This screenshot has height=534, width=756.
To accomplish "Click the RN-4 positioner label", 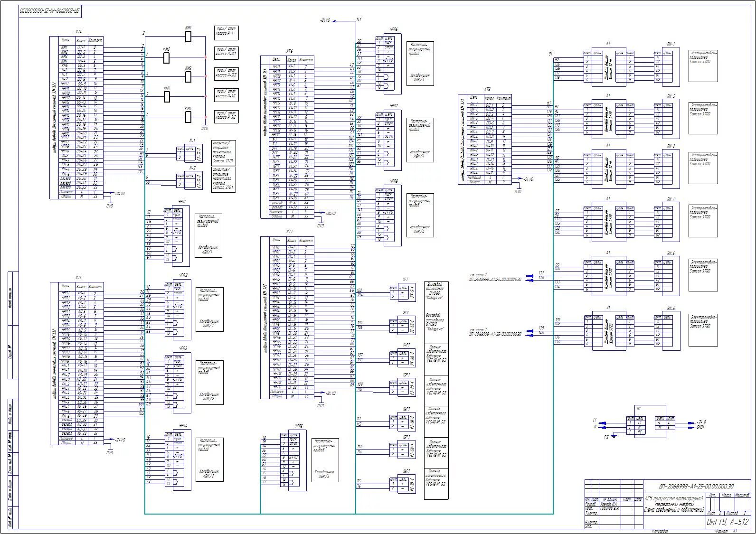I will coord(671,200).
